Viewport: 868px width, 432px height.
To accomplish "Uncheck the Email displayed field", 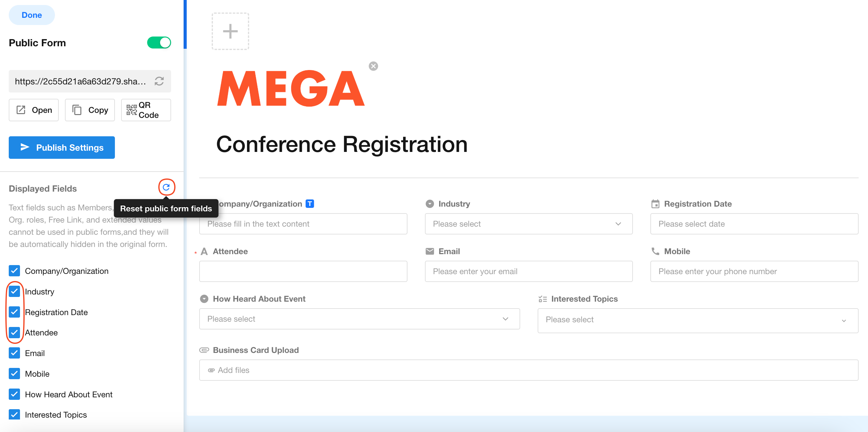I will [x=14, y=353].
